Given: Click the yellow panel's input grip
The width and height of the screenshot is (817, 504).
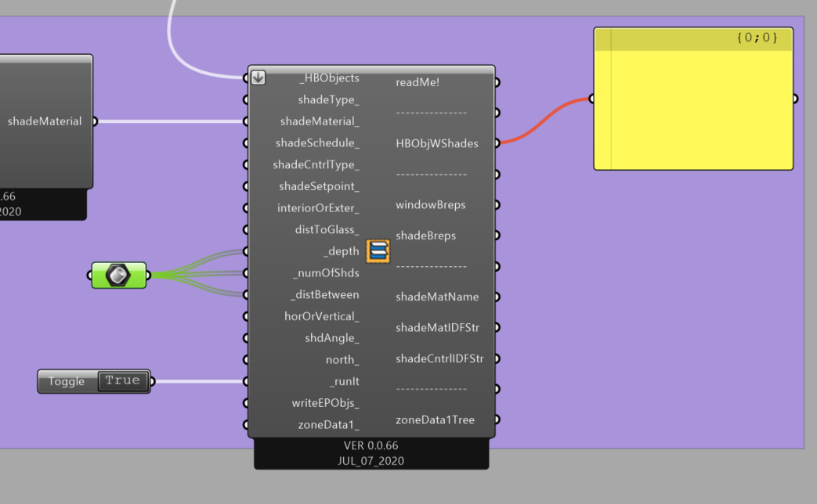Looking at the screenshot, I should 592,99.
